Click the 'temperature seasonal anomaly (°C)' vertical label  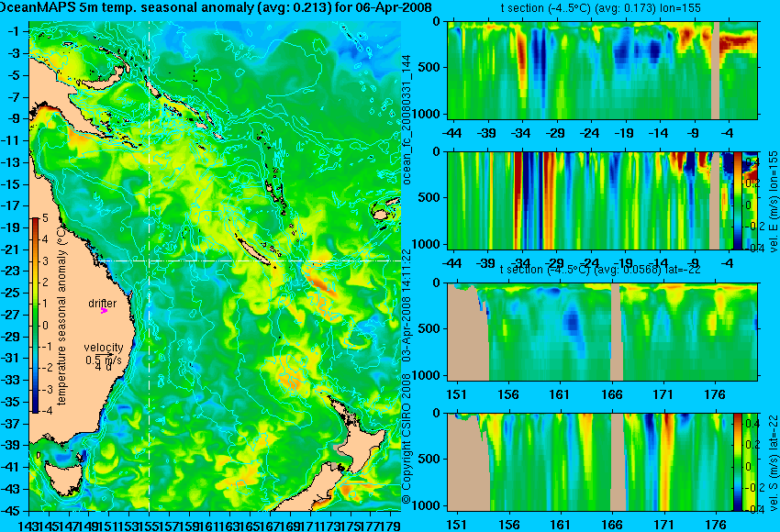[x=61, y=316]
